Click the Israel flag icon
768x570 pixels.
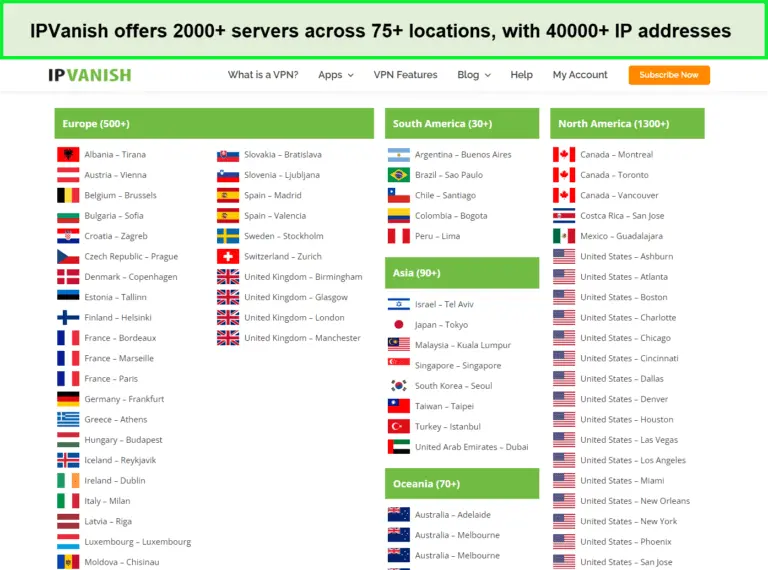pos(399,304)
